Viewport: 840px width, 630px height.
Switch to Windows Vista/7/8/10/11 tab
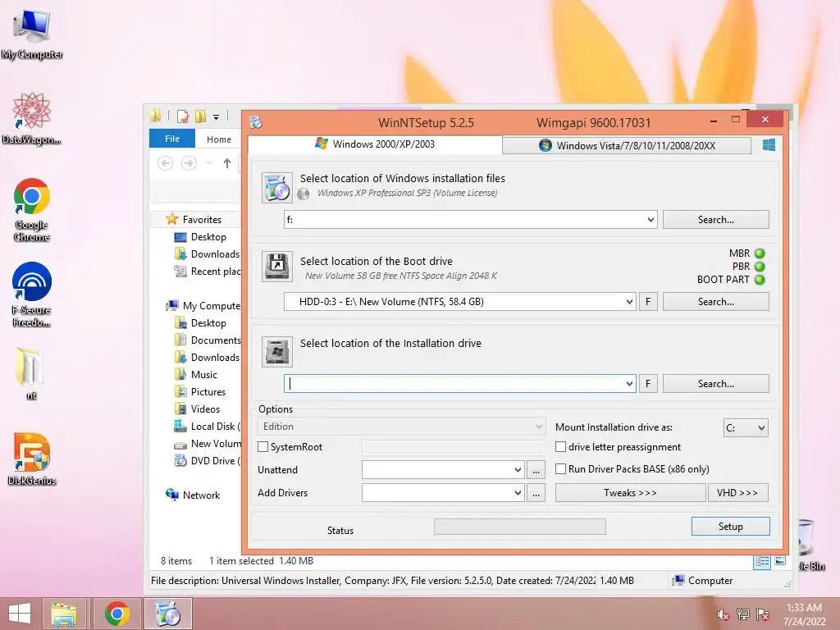click(x=627, y=145)
